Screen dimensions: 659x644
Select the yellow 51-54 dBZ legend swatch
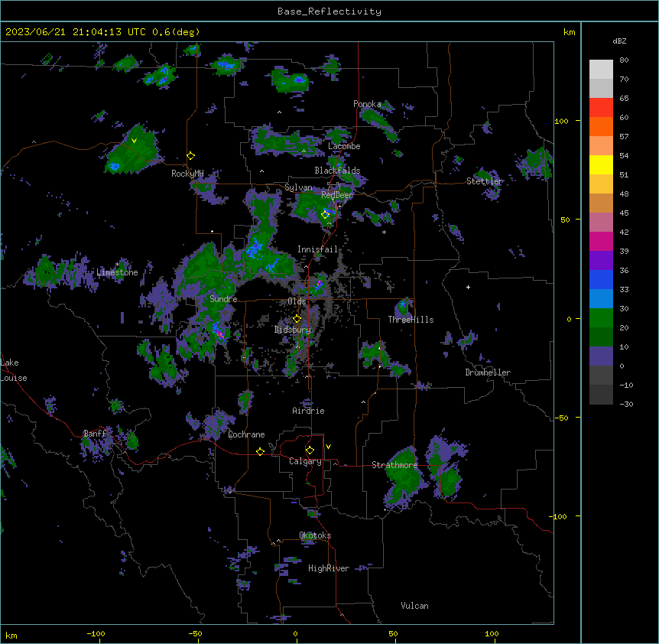(601, 164)
